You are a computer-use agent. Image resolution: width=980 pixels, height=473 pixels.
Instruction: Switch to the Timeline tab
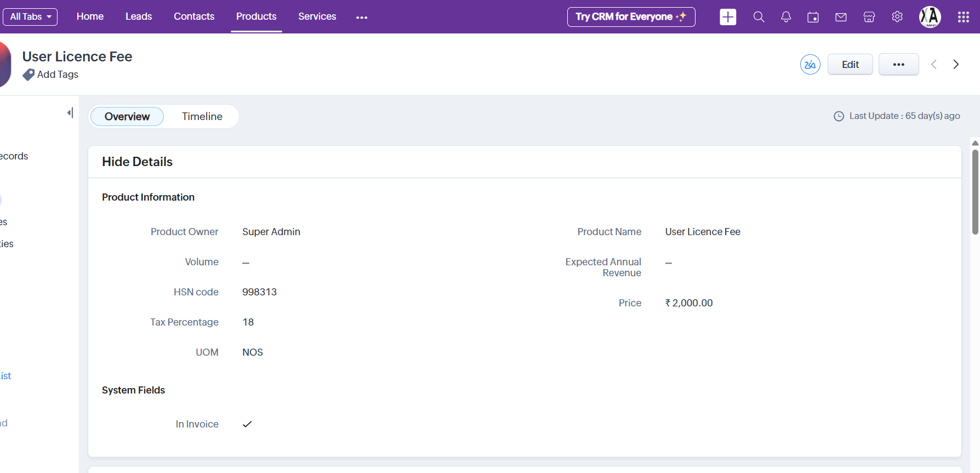(x=202, y=117)
